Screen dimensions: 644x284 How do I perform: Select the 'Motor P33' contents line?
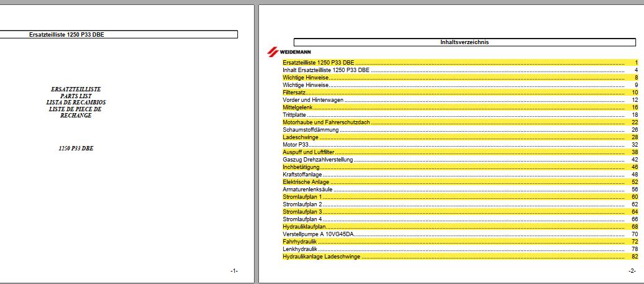[x=460, y=145]
